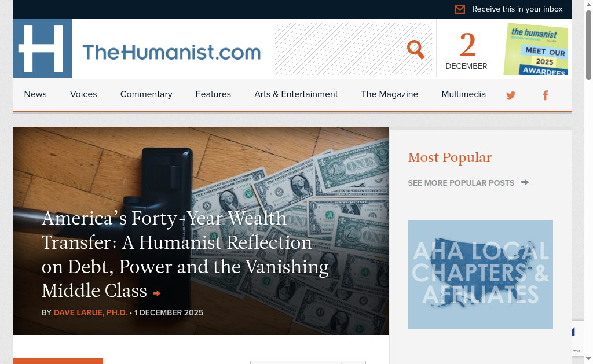Click the envelope icon in top bar
Viewport: 593px width, 364px height.
[x=459, y=9]
